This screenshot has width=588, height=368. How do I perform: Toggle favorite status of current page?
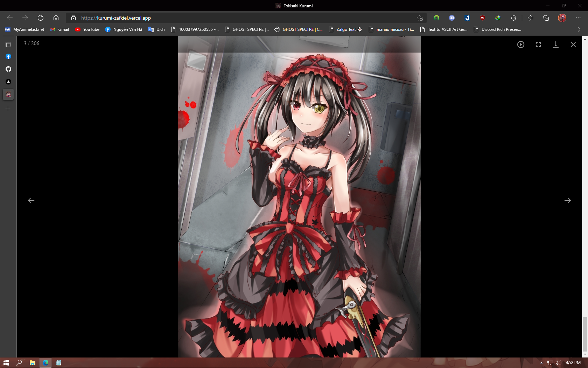point(420,18)
